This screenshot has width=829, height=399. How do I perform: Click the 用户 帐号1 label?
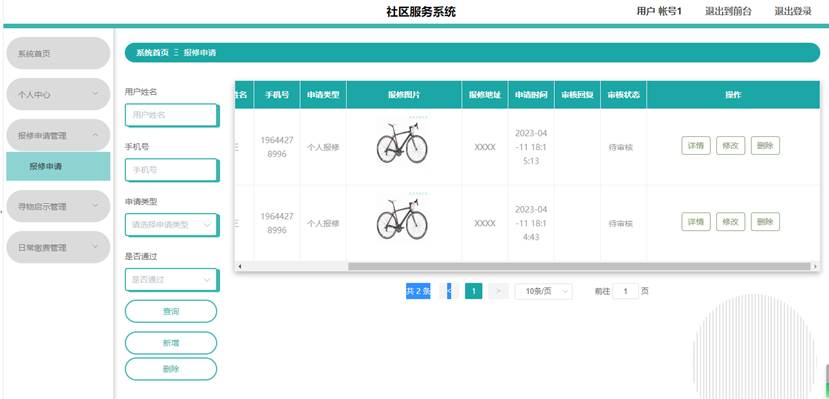pyautogui.click(x=659, y=11)
